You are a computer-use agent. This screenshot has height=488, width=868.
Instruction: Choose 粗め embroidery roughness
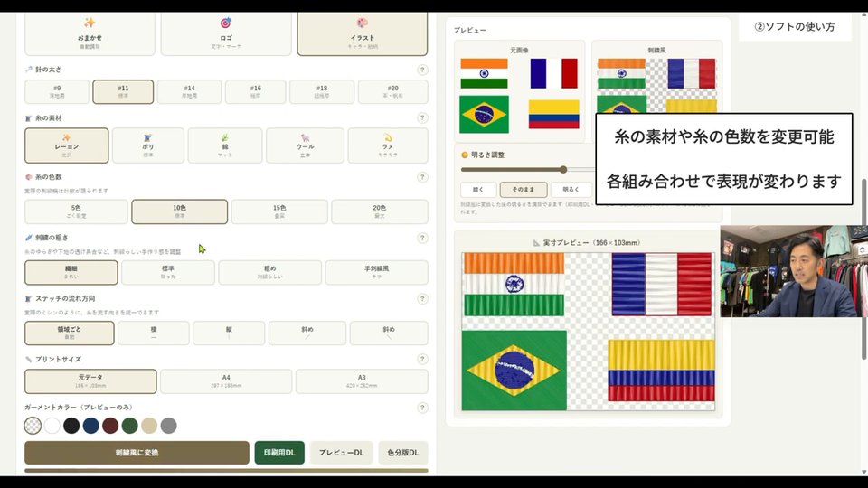coord(269,272)
